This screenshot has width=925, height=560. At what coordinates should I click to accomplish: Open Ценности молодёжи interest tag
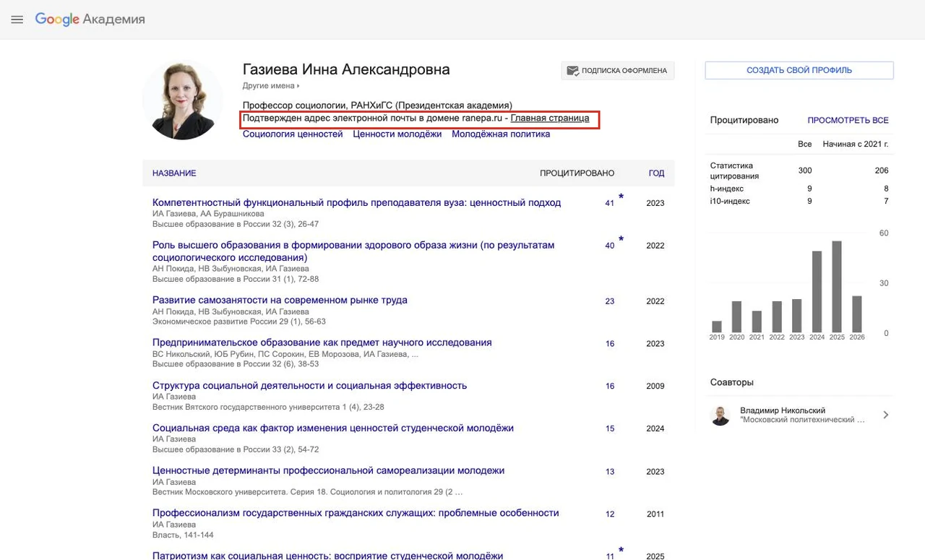click(397, 134)
